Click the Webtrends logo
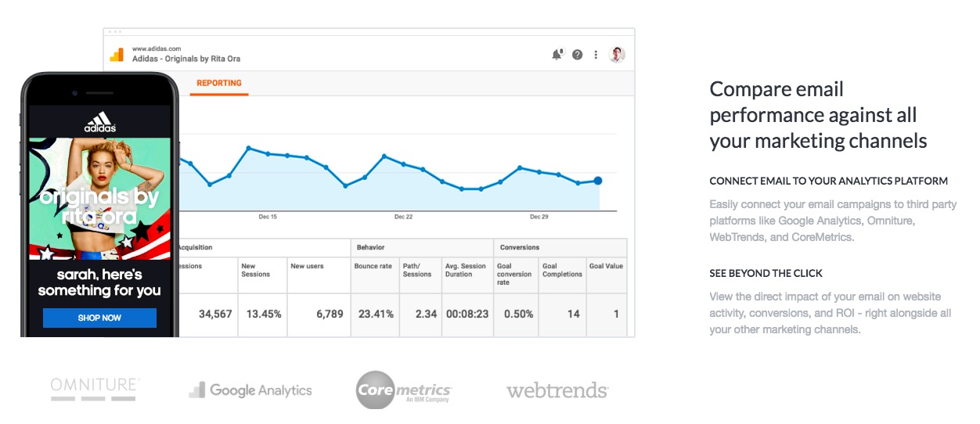980x424 pixels. (557, 390)
